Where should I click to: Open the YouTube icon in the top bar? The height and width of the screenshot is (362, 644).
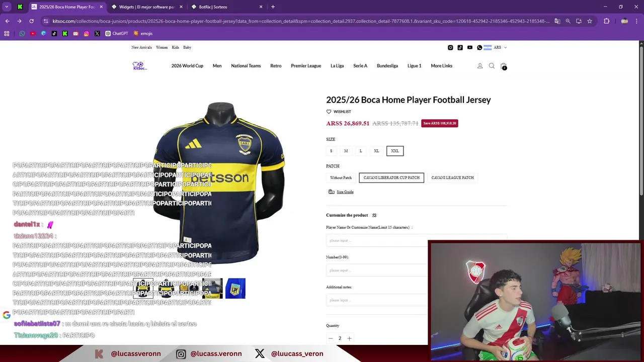point(470,47)
